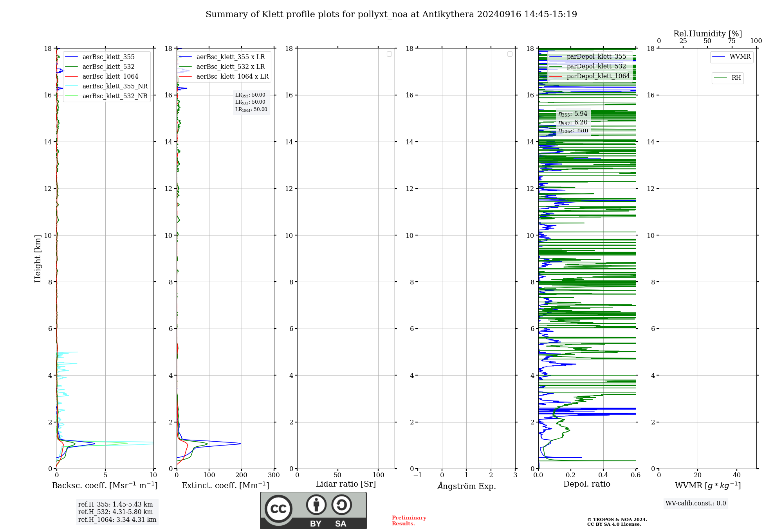The image size is (783, 532).
Task: Click the η355: 5.94 value
Action: click(x=573, y=114)
